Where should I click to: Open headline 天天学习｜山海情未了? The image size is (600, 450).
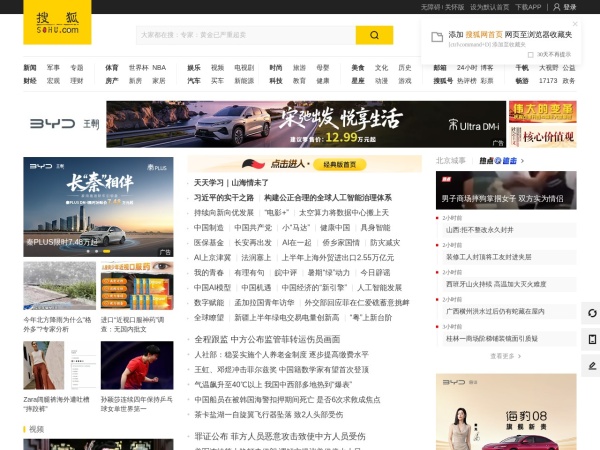tap(231, 183)
